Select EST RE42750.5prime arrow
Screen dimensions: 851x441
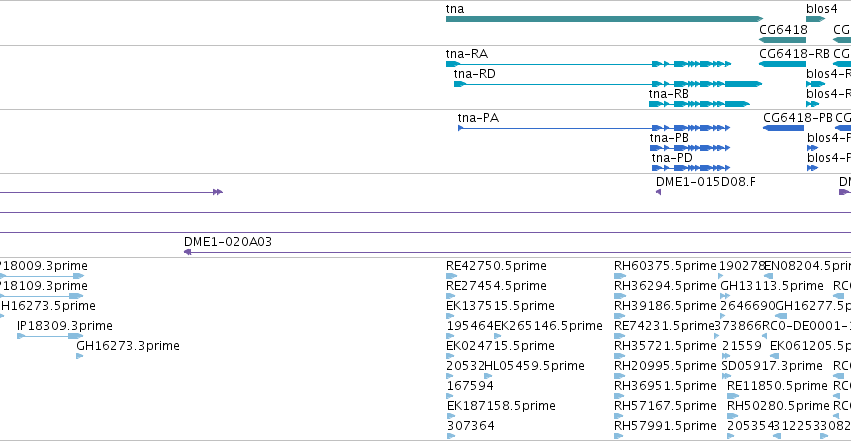451,276
